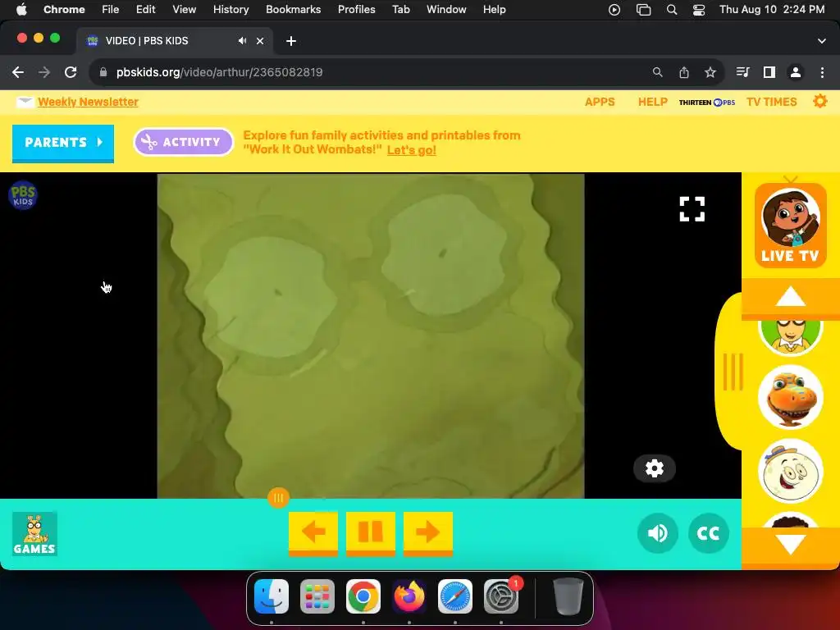Click the address bar URL
Screen dimensions: 840x630
pyautogui.click(x=219, y=72)
